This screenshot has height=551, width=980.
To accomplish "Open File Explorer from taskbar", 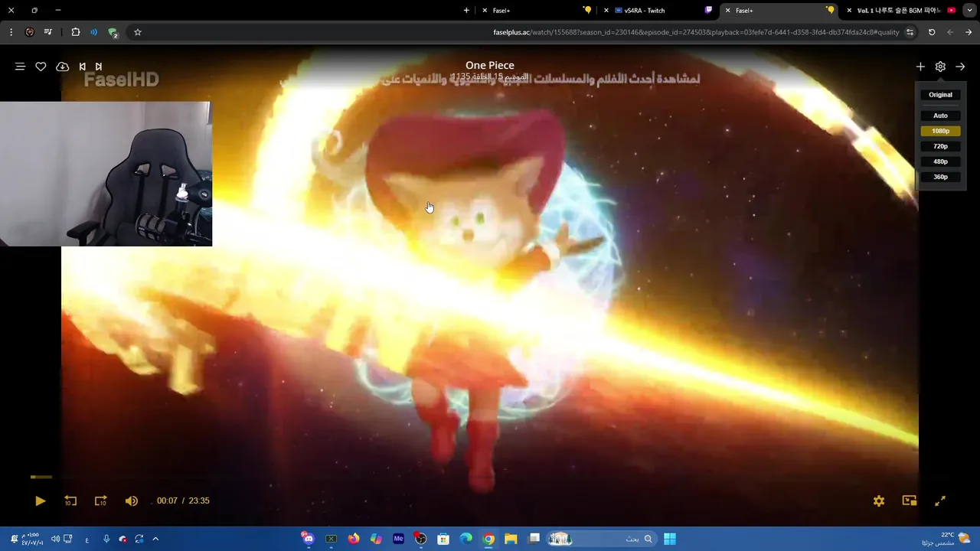I will point(511,539).
